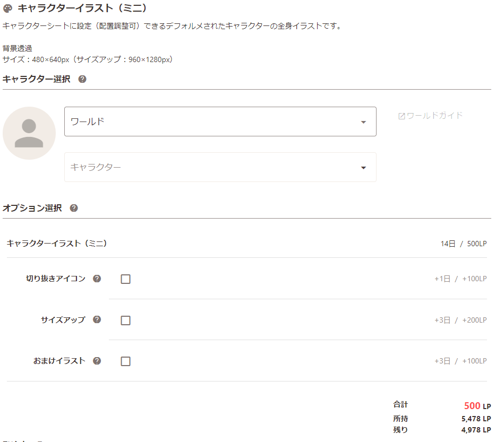Screen dimensions: 504x442
Task: Open help icon for 切り抜きアイコン
Action: (x=97, y=279)
